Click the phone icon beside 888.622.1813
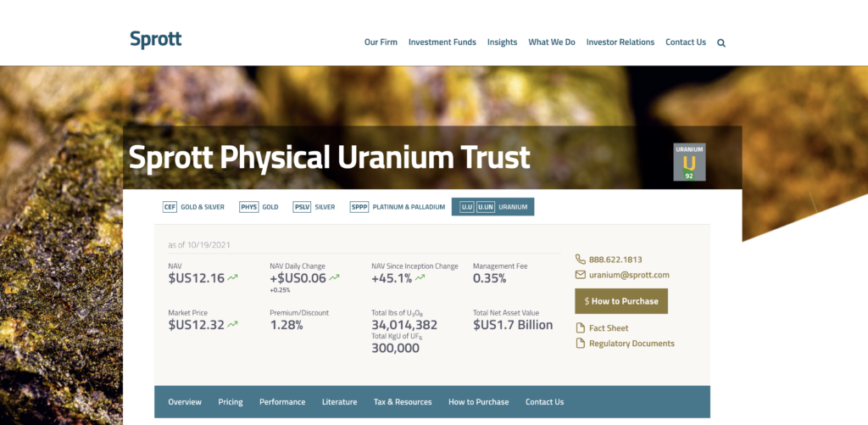Screen dimensions: 868x425 581,260
